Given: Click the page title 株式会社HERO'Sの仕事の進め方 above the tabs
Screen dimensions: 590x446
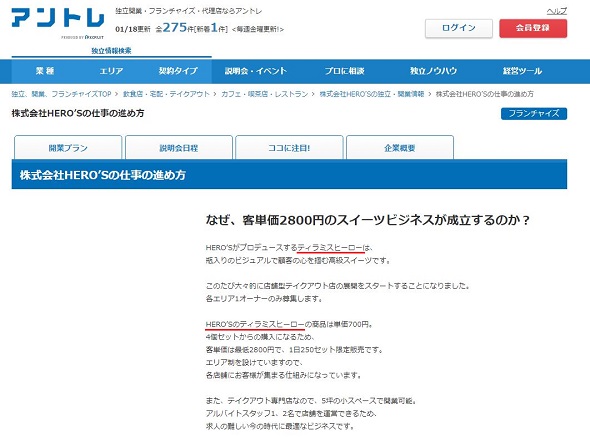Looking at the screenshot, I should 78,113.
